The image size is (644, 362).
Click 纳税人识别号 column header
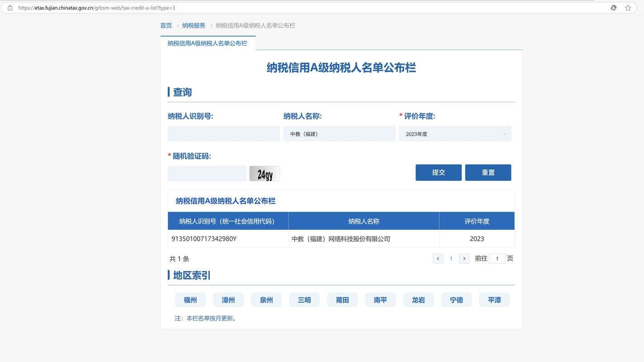tap(228, 221)
